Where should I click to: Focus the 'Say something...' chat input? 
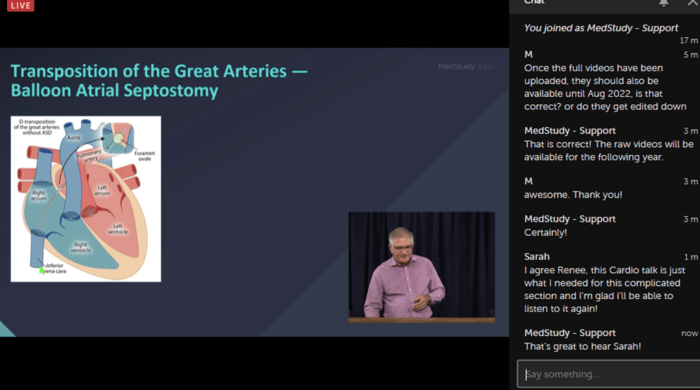pos(608,374)
